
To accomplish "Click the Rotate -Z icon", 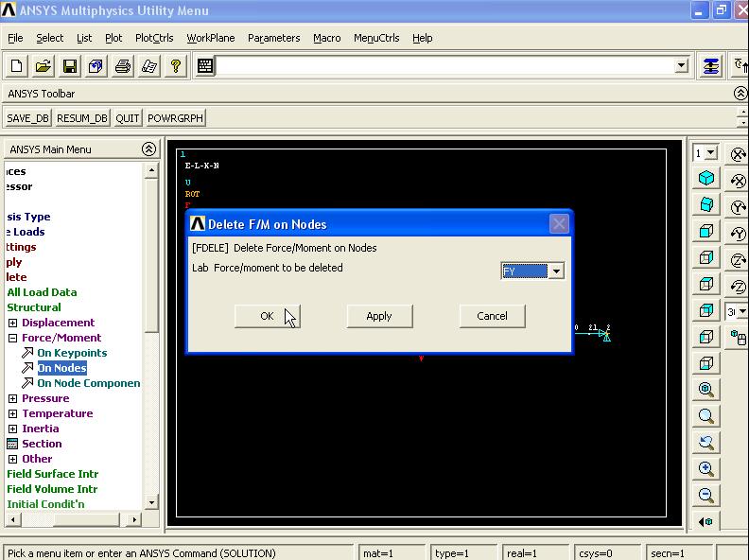I will pos(738,287).
